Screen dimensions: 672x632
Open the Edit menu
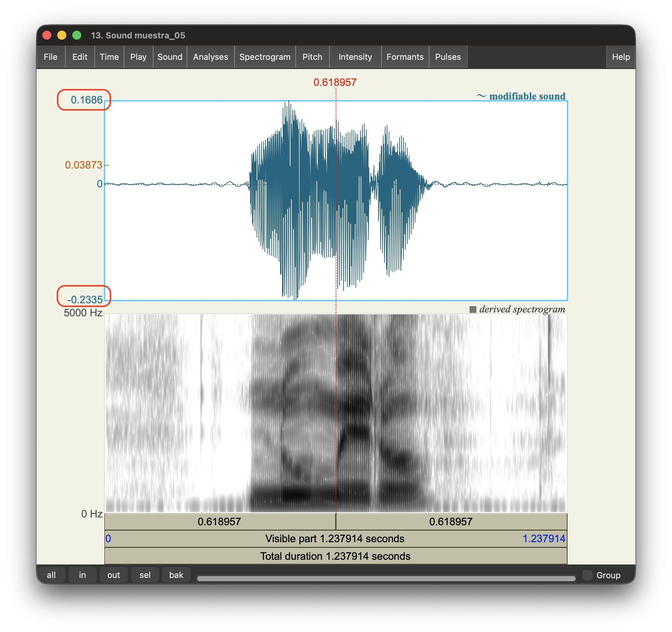79,57
